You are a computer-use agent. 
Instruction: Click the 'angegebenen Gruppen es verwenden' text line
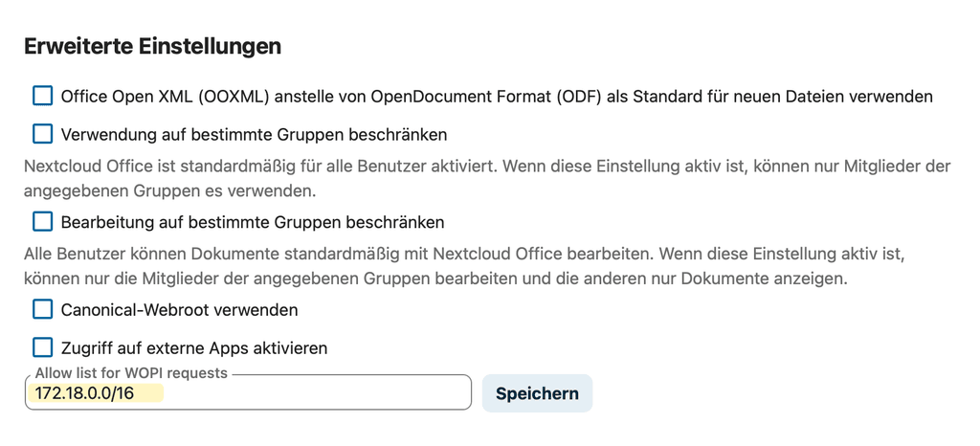[x=169, y=190]
